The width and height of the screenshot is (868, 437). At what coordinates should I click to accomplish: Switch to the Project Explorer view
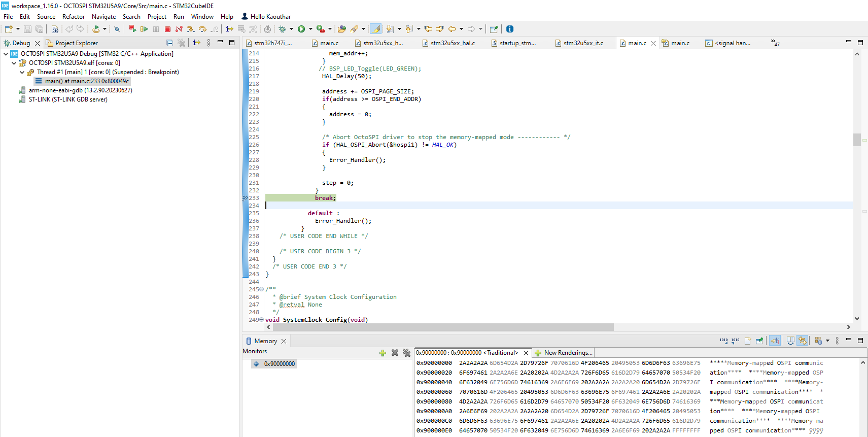pyautogui.click(x=76, y=43)
